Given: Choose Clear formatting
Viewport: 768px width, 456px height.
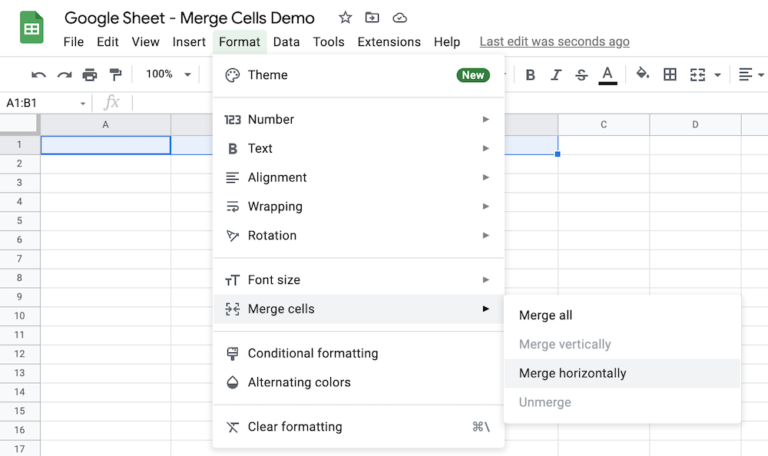Looking at the screenshot, I should 359,427.
